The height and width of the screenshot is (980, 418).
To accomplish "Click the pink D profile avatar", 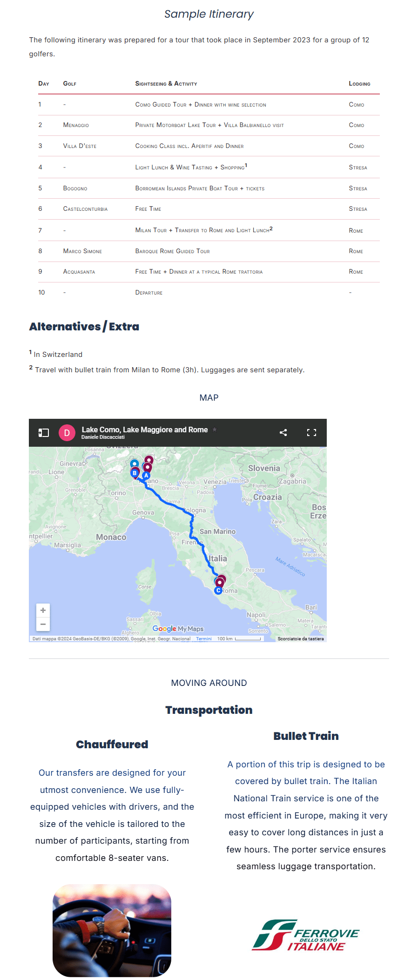I will pos(67,433).
